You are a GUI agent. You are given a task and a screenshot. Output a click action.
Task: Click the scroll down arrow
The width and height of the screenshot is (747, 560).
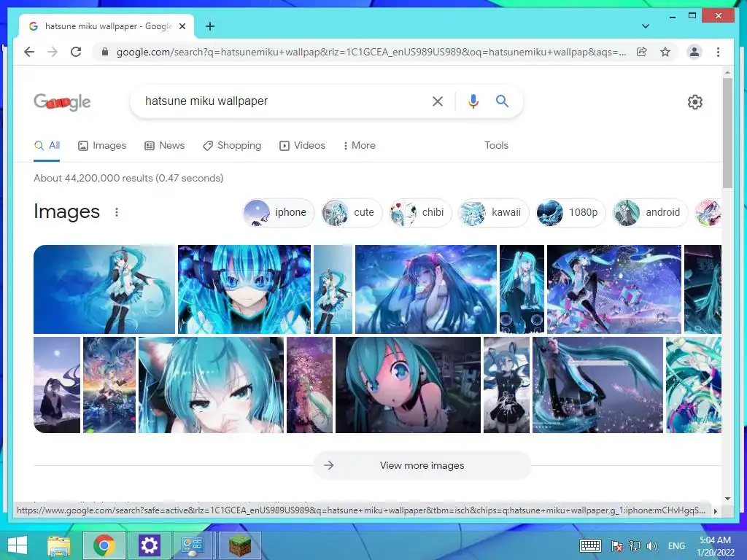pyautogui.click(x=727, y=499)
